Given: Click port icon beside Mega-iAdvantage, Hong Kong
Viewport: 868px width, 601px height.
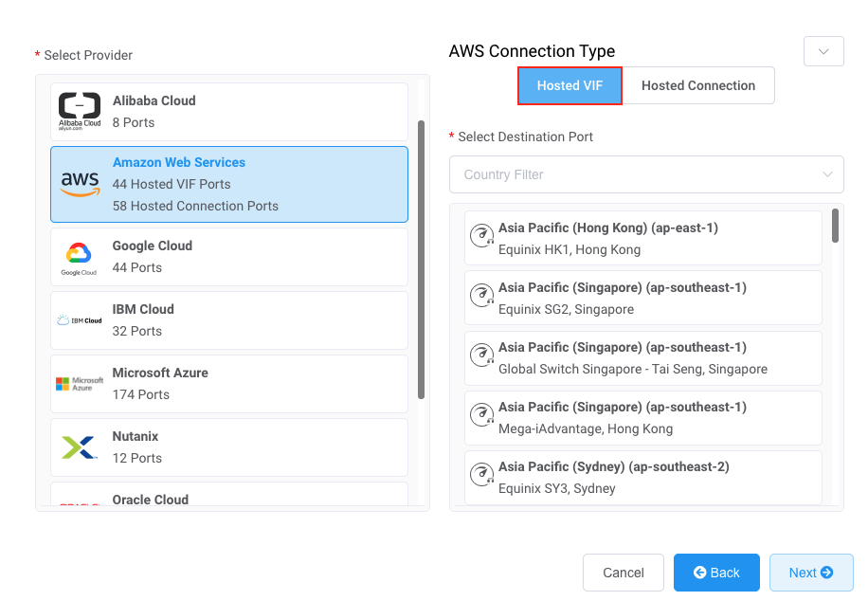Looking at the screenshot, I should pos(481,414).
